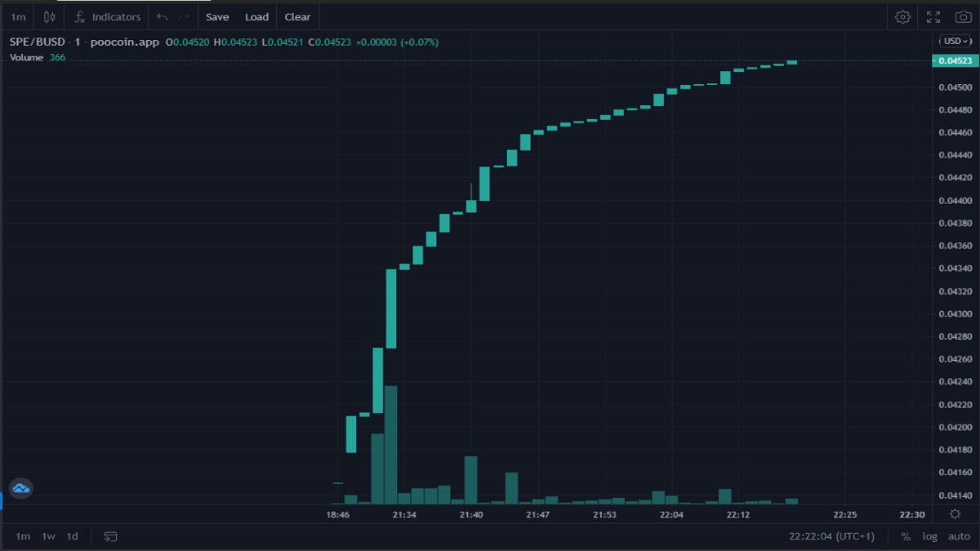This screenshot has height=551, width=980.
Task: Click Load in the chart toolbar
Action: [x=256, y=16]
